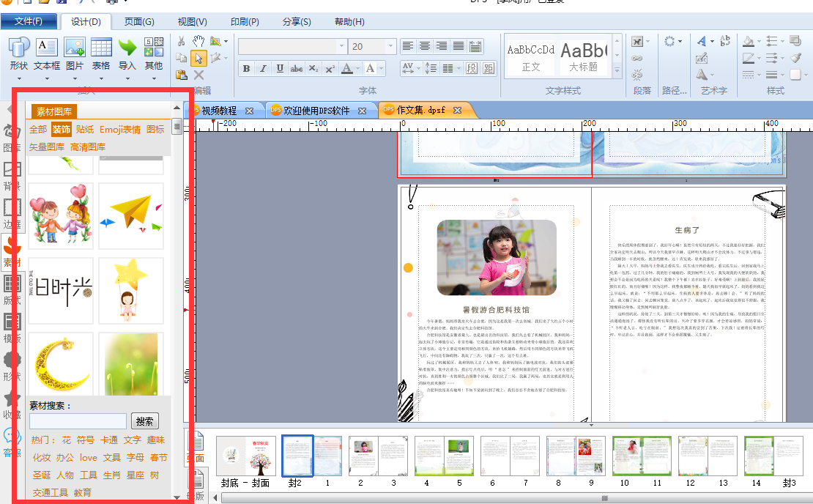
Task: Toggle underline text formatting
Action: [280, 68]
